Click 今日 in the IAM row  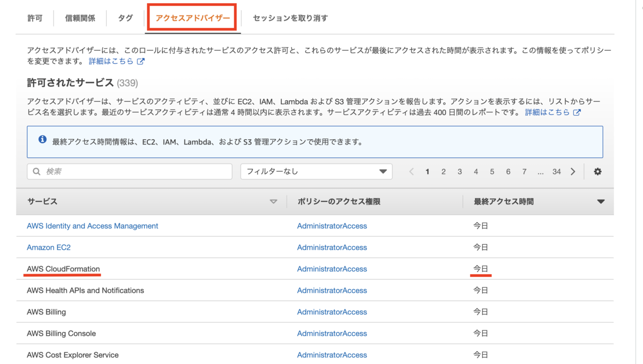pos(481,226)
